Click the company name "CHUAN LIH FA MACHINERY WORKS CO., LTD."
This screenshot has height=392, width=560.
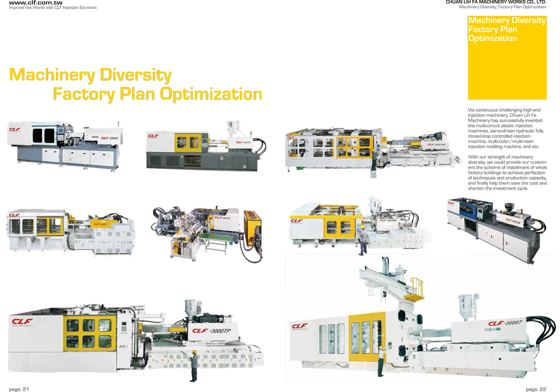click(x=496, y=2)
